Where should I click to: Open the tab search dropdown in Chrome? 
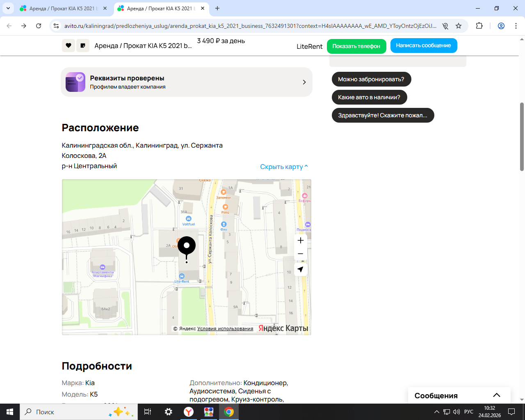click(8, 8)
